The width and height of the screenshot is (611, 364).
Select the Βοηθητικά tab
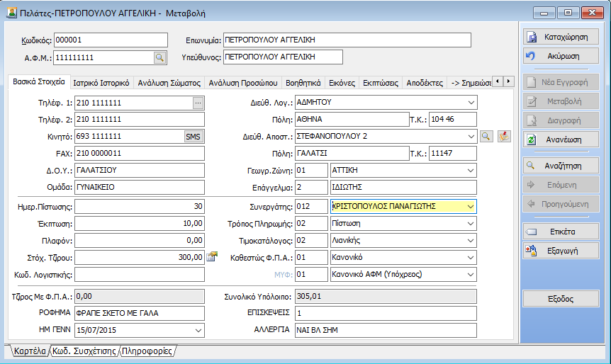click(x=303, y=83)
